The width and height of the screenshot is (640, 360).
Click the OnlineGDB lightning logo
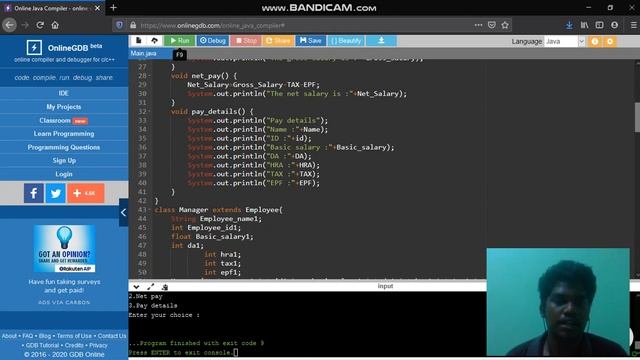click(34, 47)
